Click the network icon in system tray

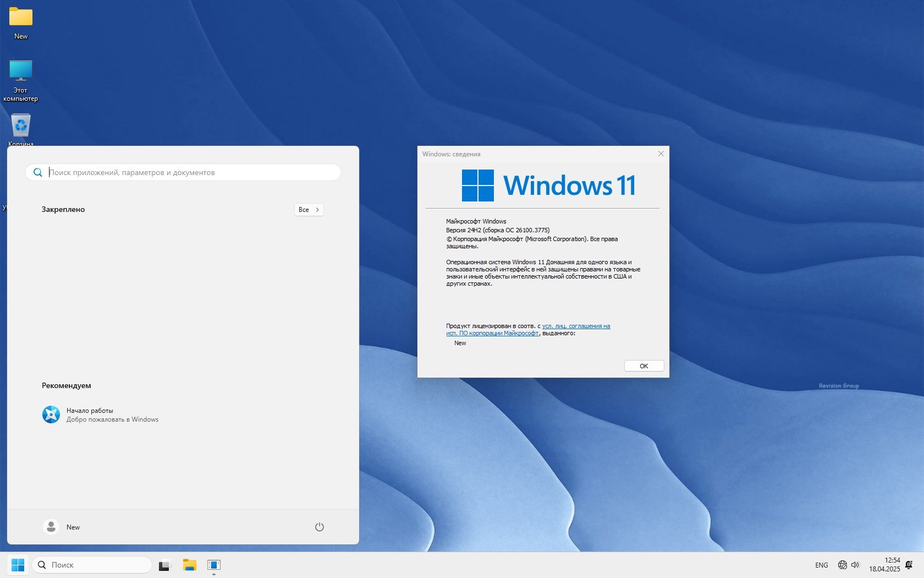pyautogui.click(x=842, y=565)
